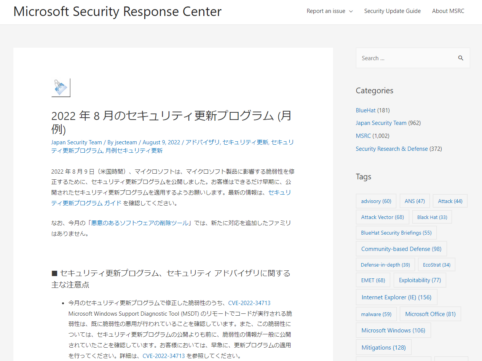The image size is (482, 361).
Task: Open the 月例セキュリティ更新 category link
Action: (x=134, y=151)
